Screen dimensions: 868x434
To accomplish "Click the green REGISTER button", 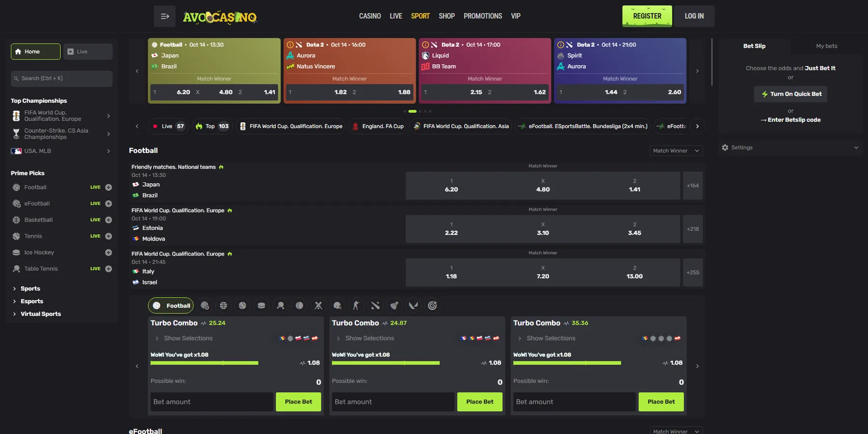I will (647, 16).
